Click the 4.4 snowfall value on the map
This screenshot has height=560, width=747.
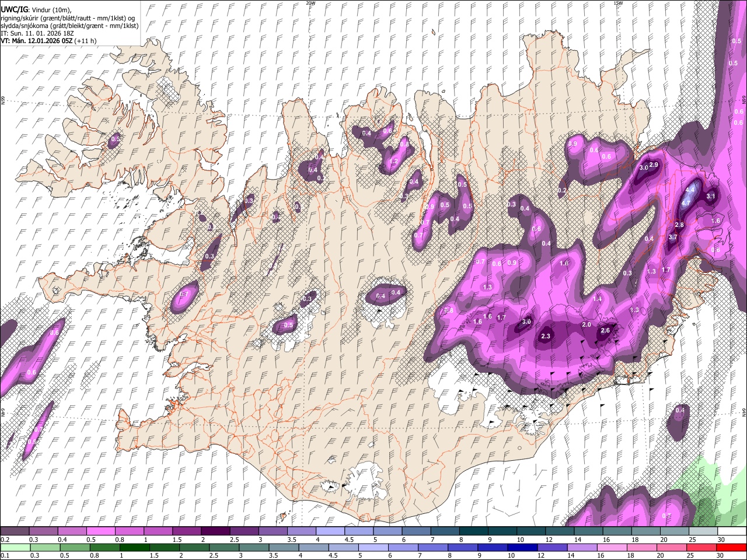690,190
